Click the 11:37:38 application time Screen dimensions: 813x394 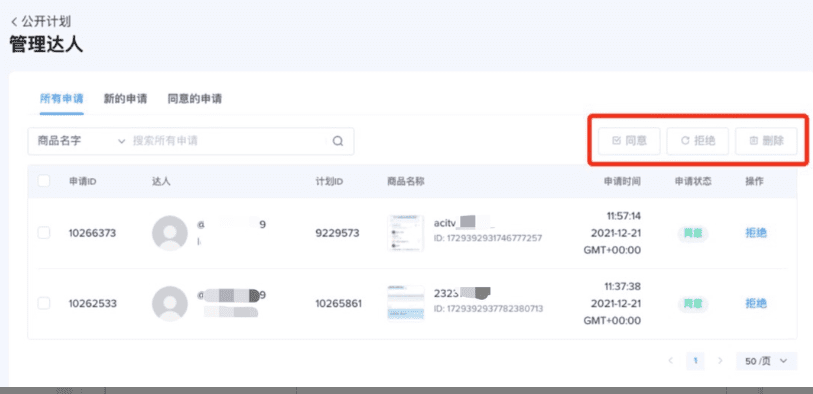pyautogui.click(x=624, y=286)
